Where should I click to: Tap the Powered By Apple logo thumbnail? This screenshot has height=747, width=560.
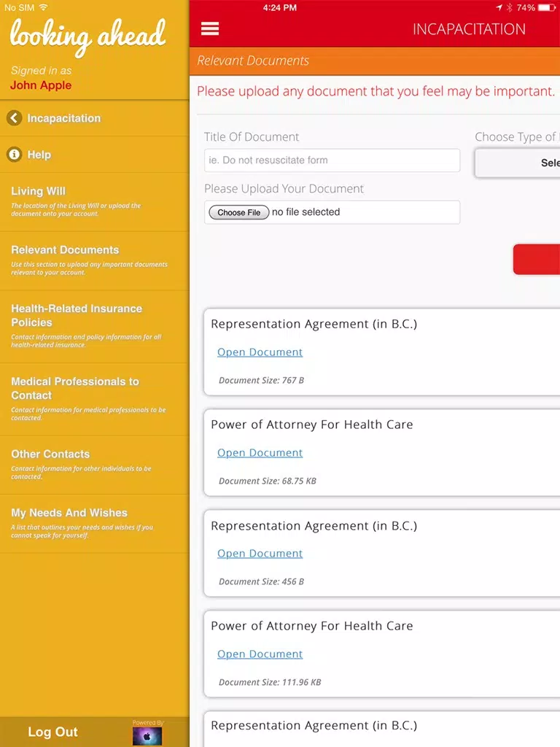pyautogui.click(x=147, y=736)
